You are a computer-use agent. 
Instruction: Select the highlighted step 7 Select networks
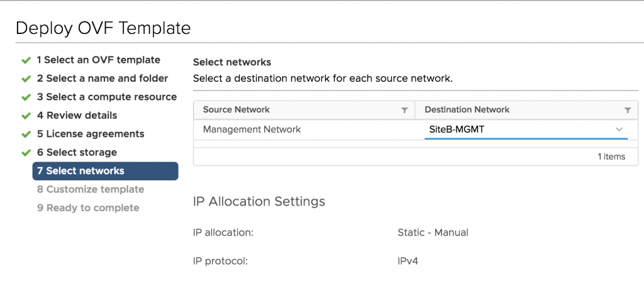105,171
